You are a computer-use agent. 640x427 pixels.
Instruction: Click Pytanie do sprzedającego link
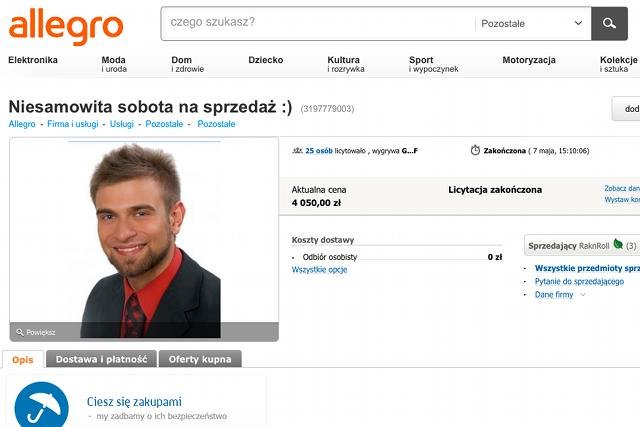point(579,281)
